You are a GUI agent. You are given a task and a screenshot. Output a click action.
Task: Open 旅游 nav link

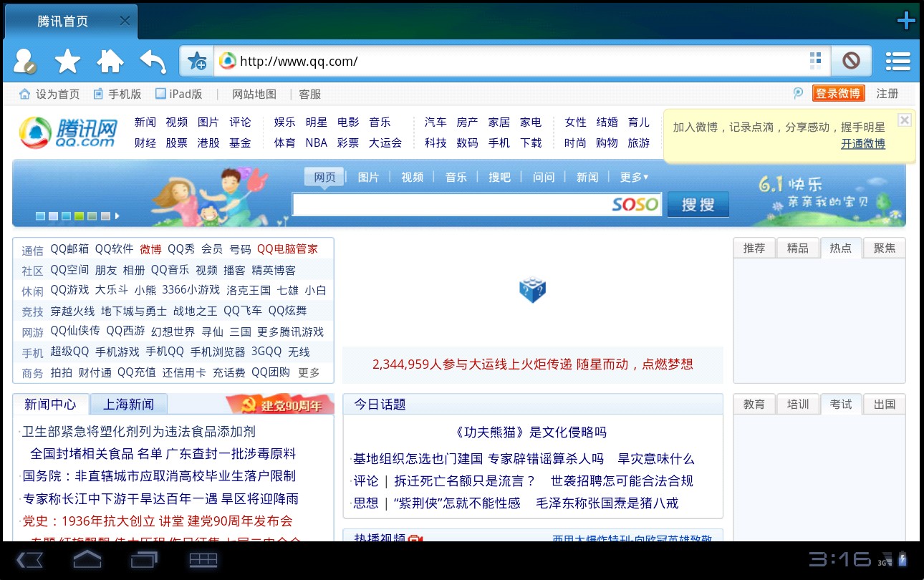639,142
